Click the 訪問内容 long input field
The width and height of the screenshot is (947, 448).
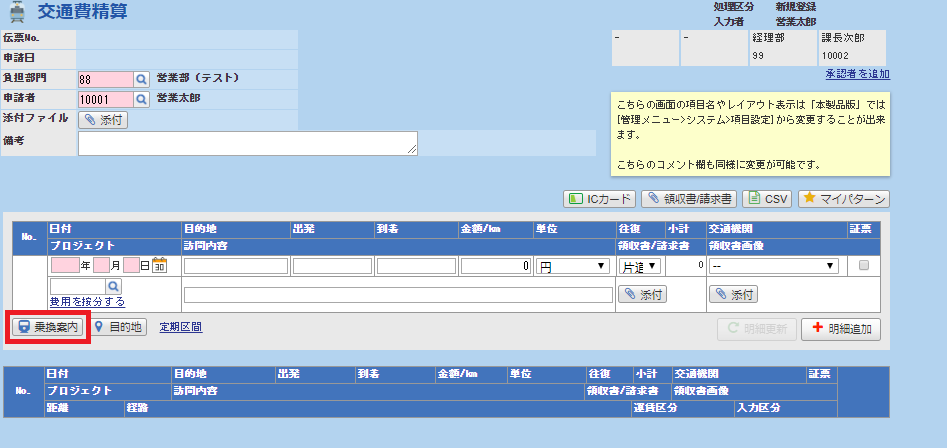click(399, 295)
